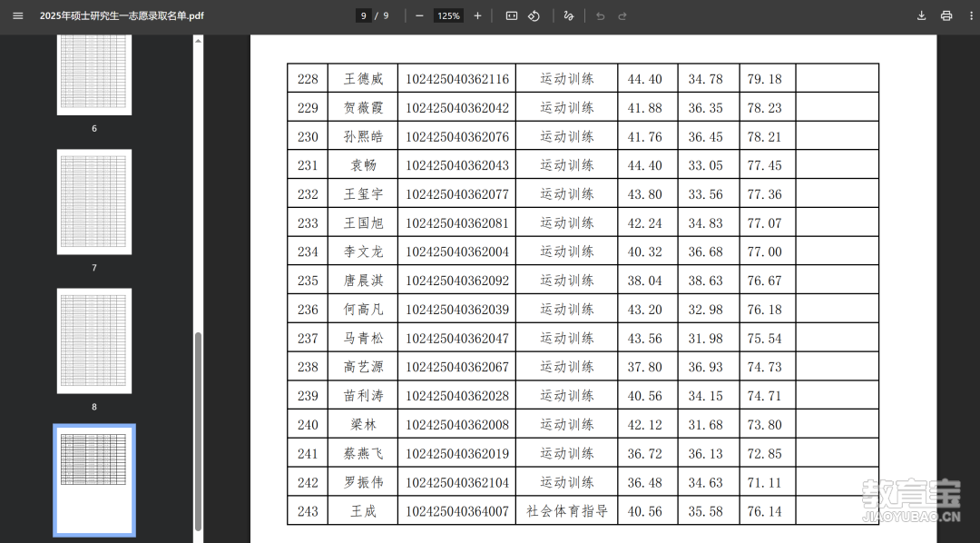980x543 pixels.
Task: Click total score 78.23
Action: click(764, 107)
